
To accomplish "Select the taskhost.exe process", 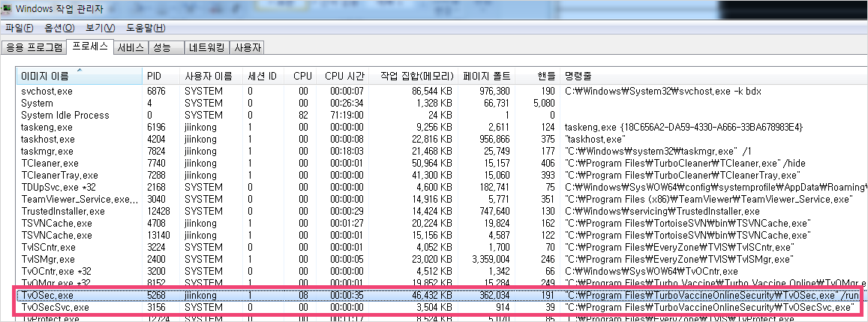I will 441,139.
